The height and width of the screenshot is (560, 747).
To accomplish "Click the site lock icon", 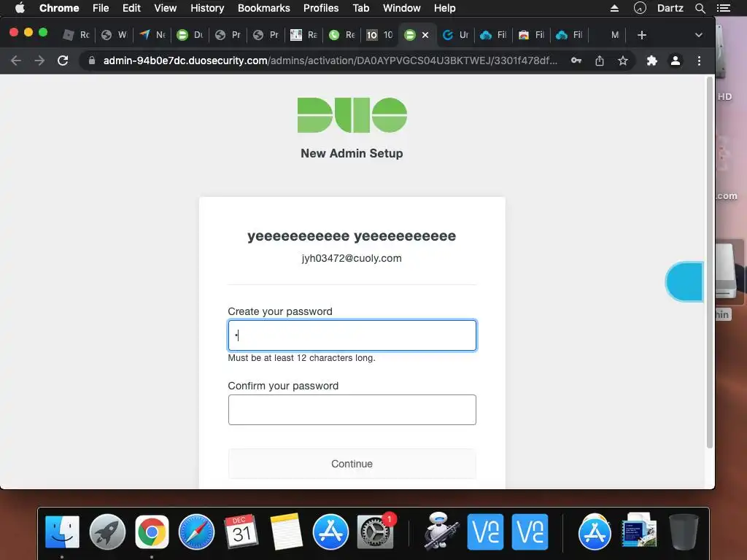I will [x=92, y=61].
